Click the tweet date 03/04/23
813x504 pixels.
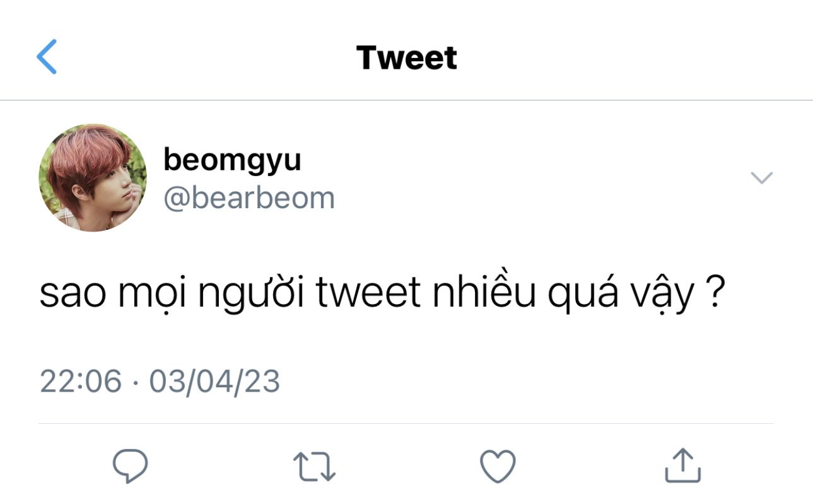tap(214, 381)
